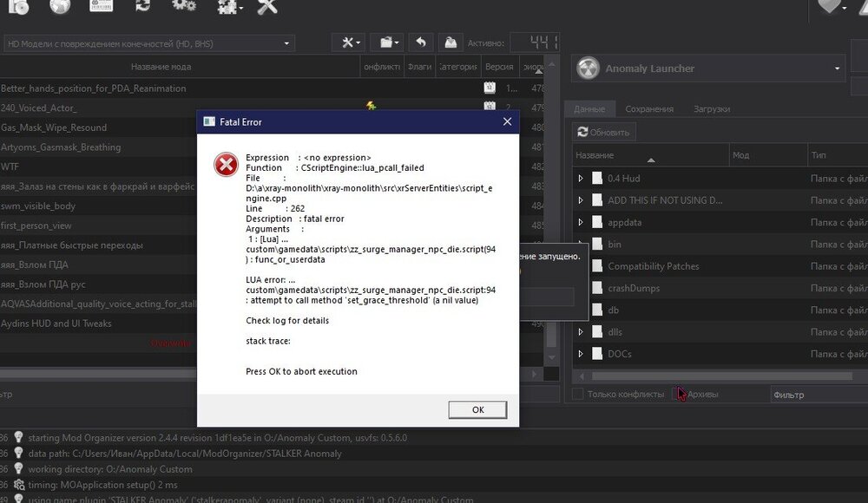Open the install mod from archive icon

tap(17, 9)
